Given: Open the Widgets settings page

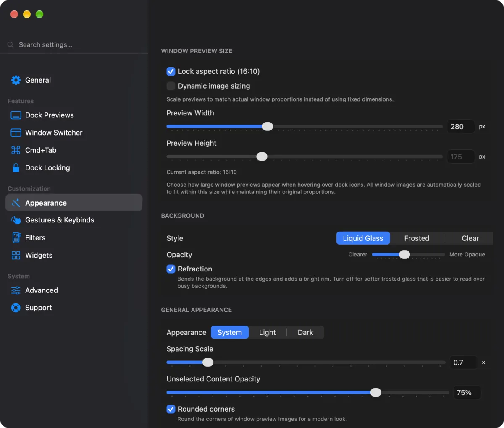Looking at the screenshot, I should coord(74,256).
